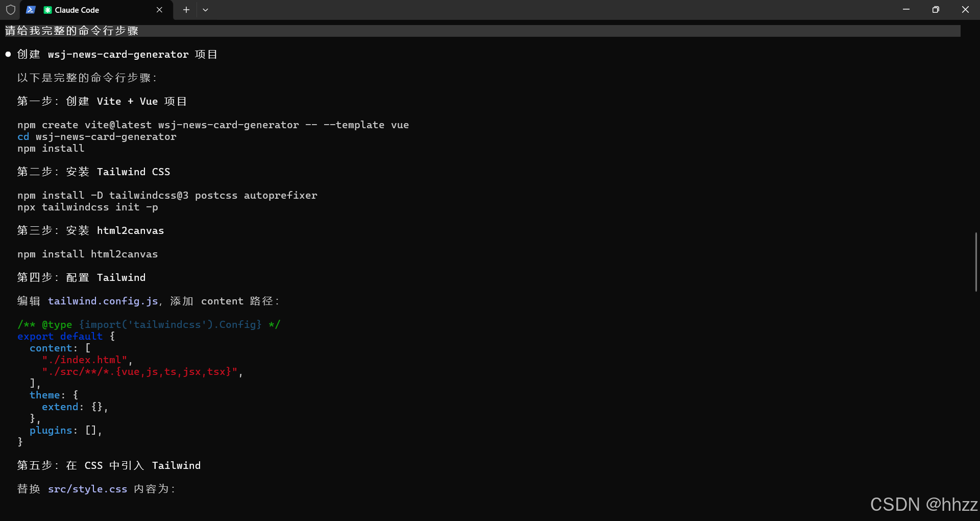Click the heading '第一步: 创建 Vite + Vue 项目'

tap(102, 101)
